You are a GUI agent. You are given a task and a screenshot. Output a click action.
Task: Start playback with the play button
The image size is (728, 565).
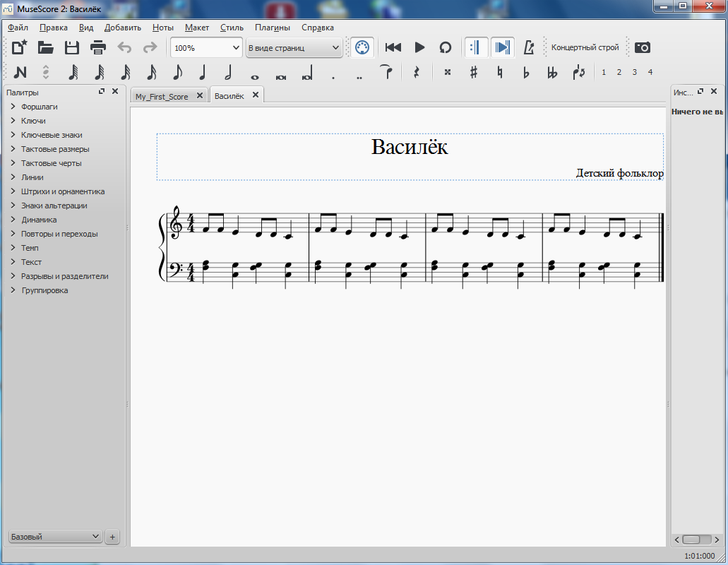pos(419,47)
